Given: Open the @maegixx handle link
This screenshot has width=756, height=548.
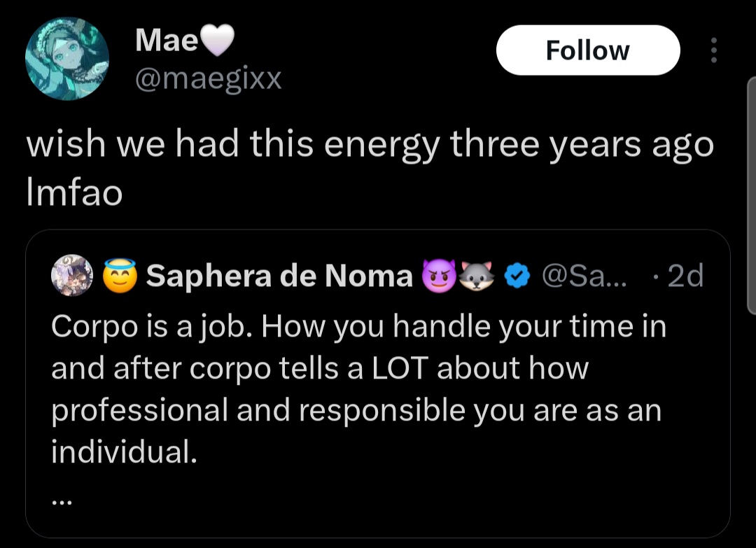Looking at the screenshot, I should (208, 78).
